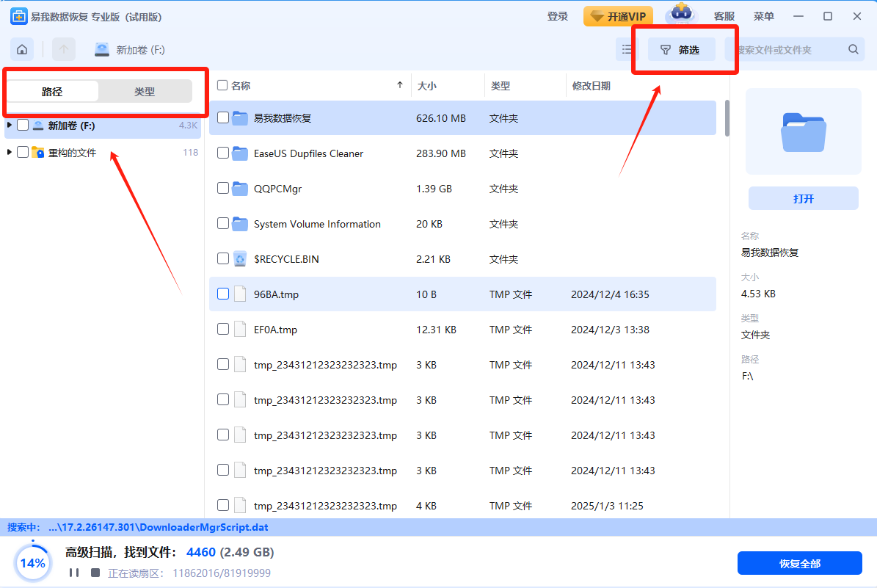Check the 重构的文件 tree checkbox
The width and height of the screenshot is (877, 588).
point(23,153)
